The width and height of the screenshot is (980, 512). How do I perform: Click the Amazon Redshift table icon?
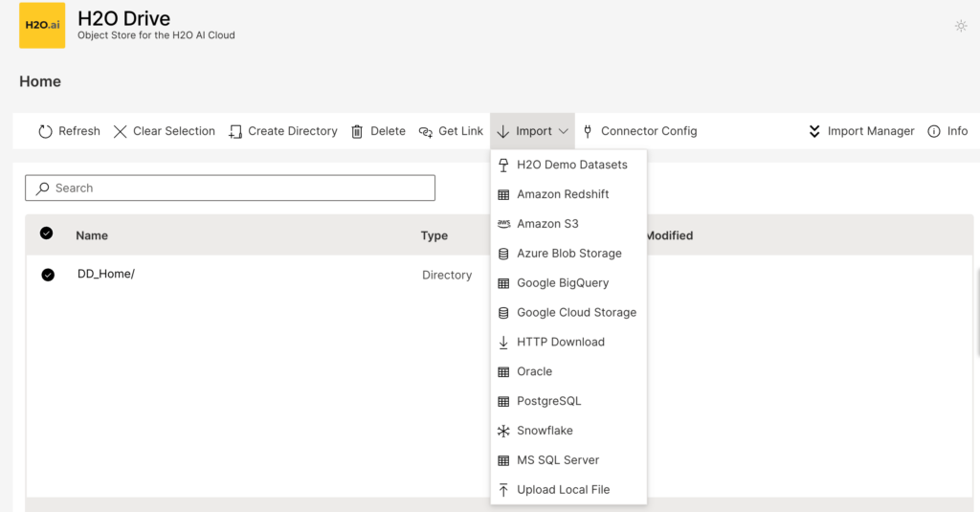503,194
